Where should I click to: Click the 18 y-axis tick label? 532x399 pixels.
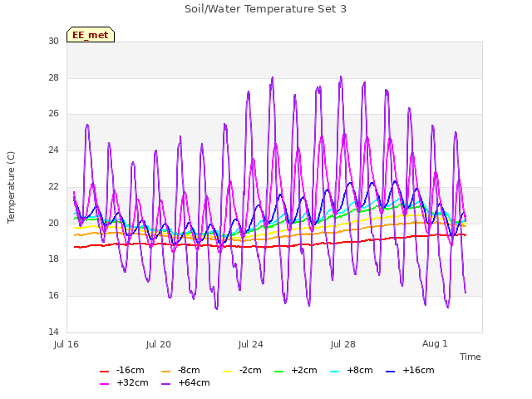point(53,259)
